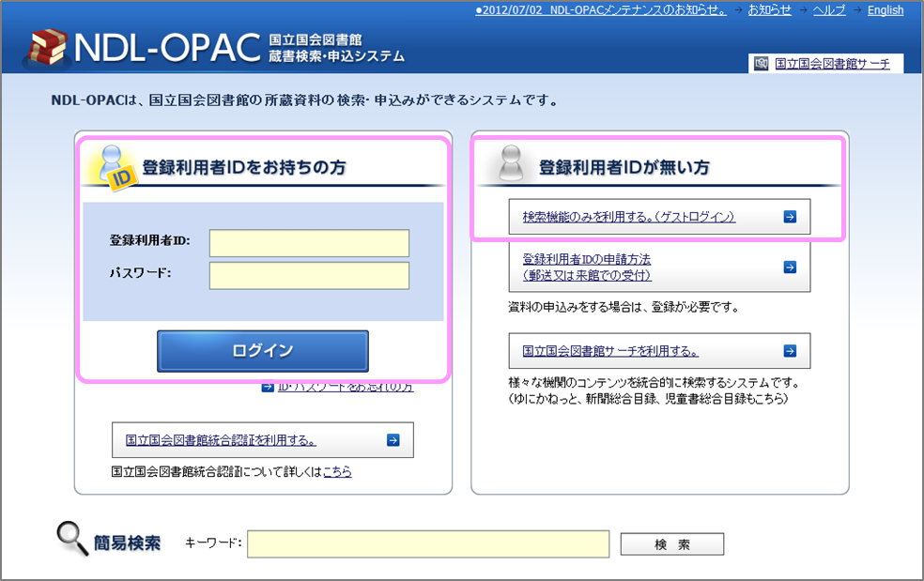Click the 簡易検索 heading text

tap(128, 543)
